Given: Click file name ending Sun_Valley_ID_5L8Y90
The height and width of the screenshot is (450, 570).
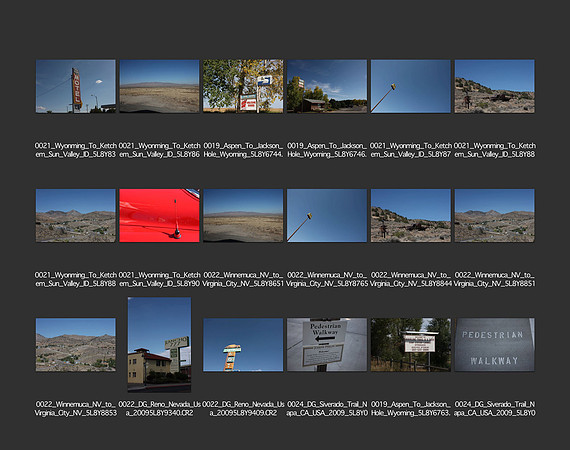Looking at the screenshot, I should pos(160,279).
